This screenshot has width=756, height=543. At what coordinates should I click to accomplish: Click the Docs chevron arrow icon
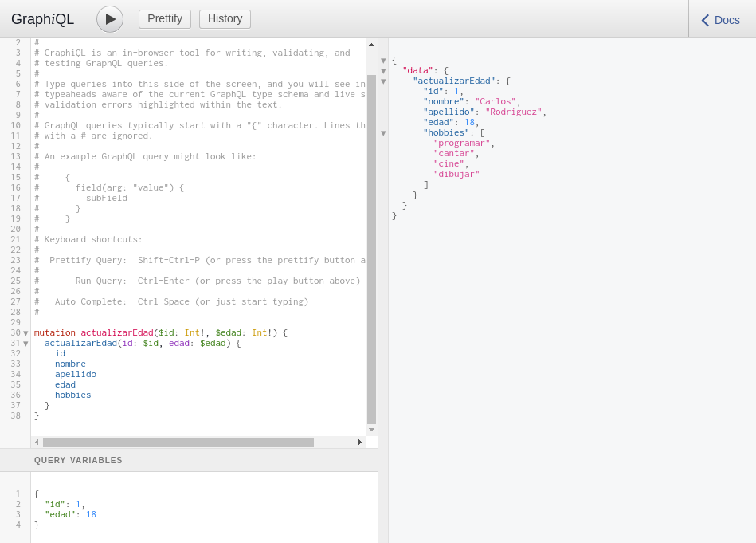point(705,20)
